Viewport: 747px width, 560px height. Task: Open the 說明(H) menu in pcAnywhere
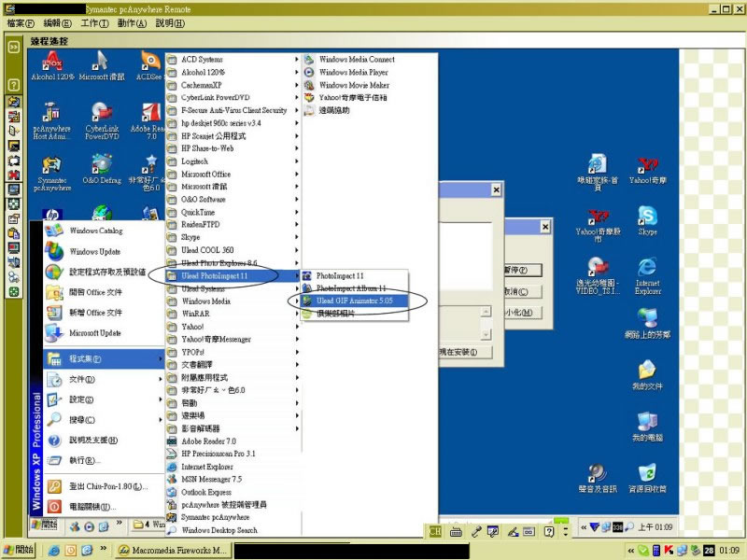click(x=170, y=23)
